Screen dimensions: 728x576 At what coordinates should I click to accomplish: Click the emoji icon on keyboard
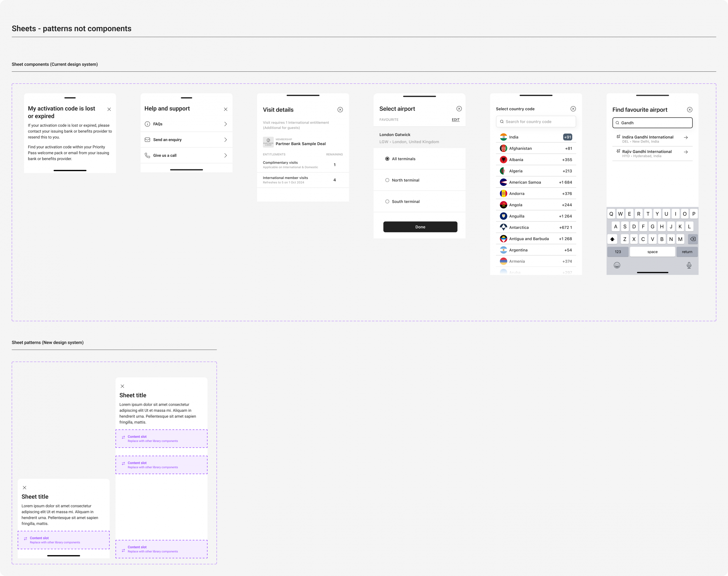tap(617, 265)
